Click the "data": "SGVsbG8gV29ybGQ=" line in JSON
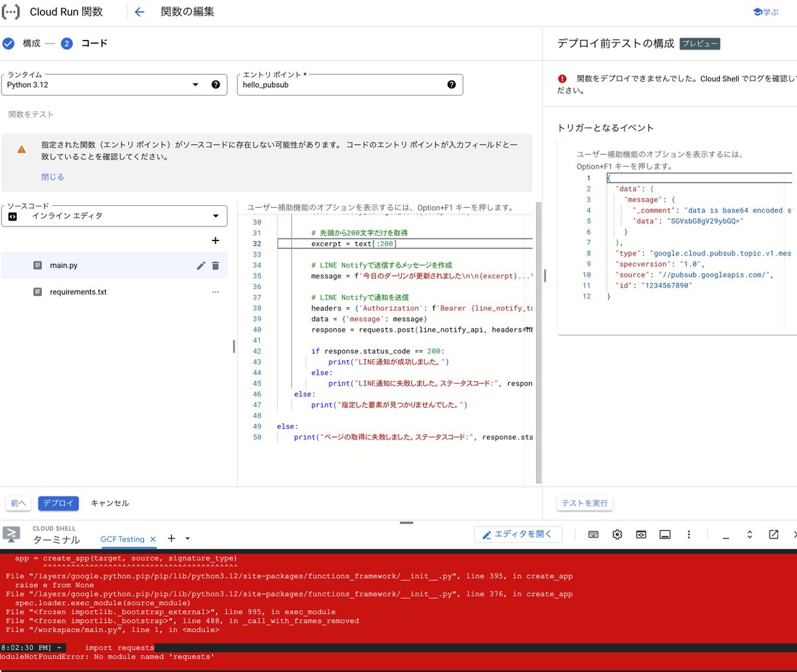 pyautogui.click(x=689, y=221)
